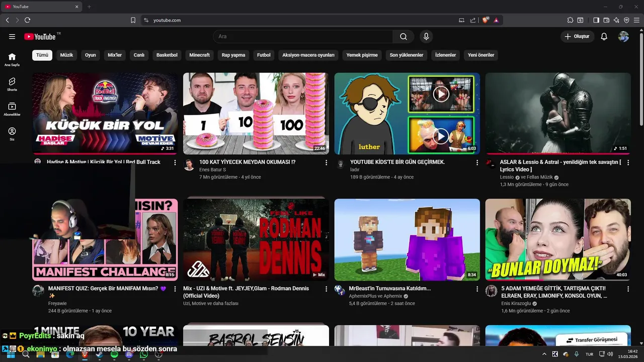Select the Son yüklenenler chip
644x362 pixels.
click(x=407, y=55)
